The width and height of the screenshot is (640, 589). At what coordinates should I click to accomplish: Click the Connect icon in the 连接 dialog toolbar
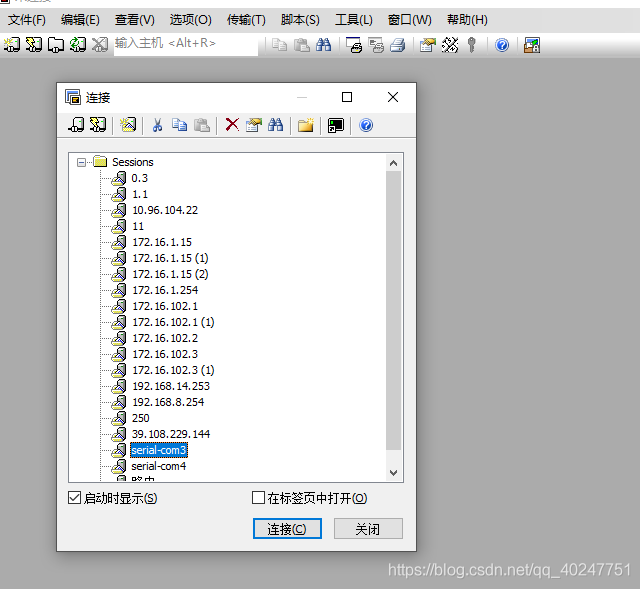click(76, 124)
